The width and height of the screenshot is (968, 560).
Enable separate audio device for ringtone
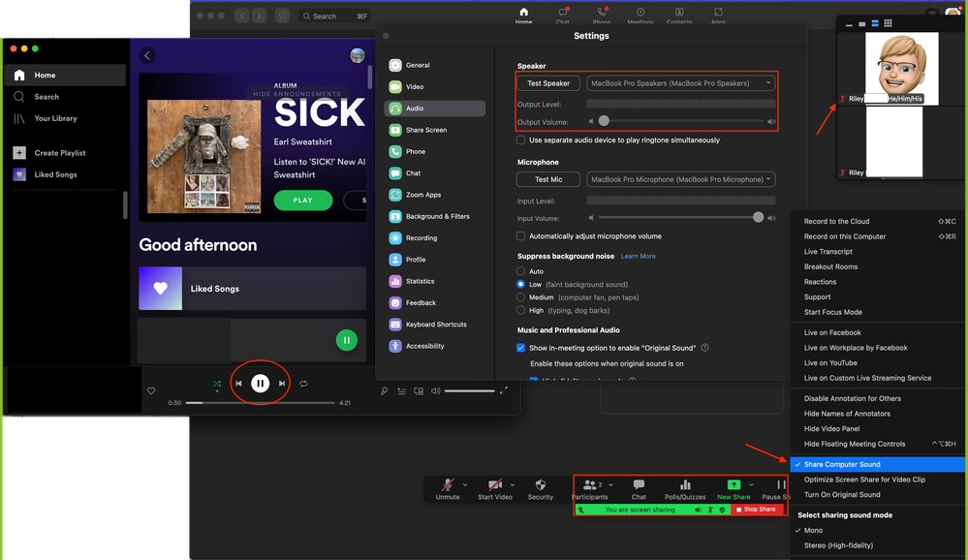(x=521, y=140)
